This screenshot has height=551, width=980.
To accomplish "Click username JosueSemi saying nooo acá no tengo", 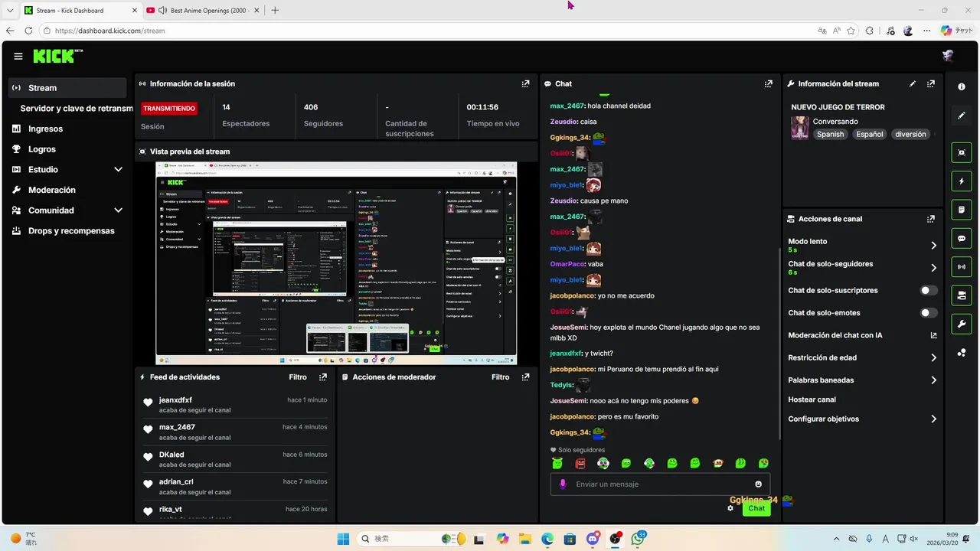I will click(x=568, y=401).
